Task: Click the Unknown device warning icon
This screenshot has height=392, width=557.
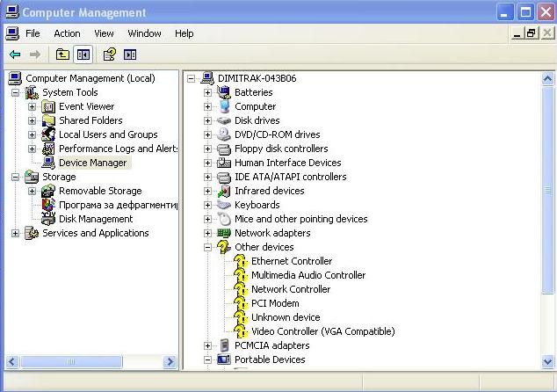Action: (x=241, y=317)
